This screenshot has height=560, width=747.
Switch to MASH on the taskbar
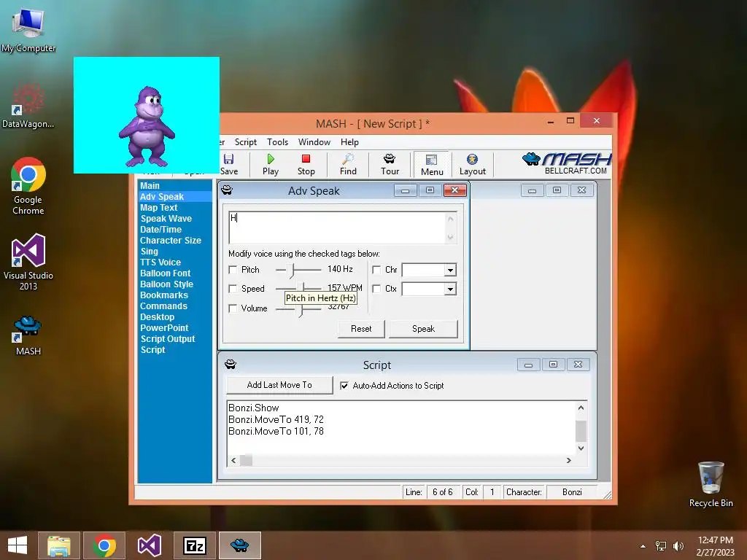(x=239, y=545)
